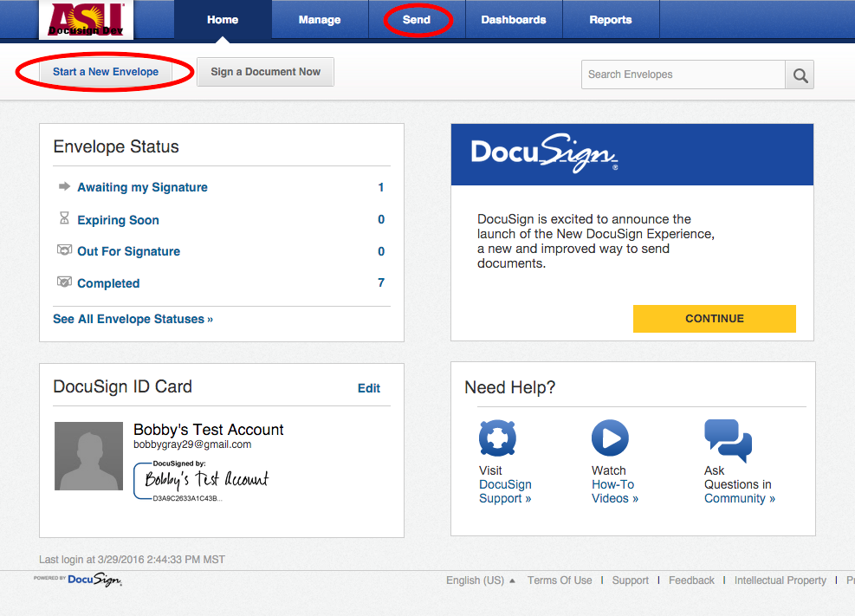Open Completed envelopes list
The width and height of the screenshot is (855, 616).
tap(108, 283)
